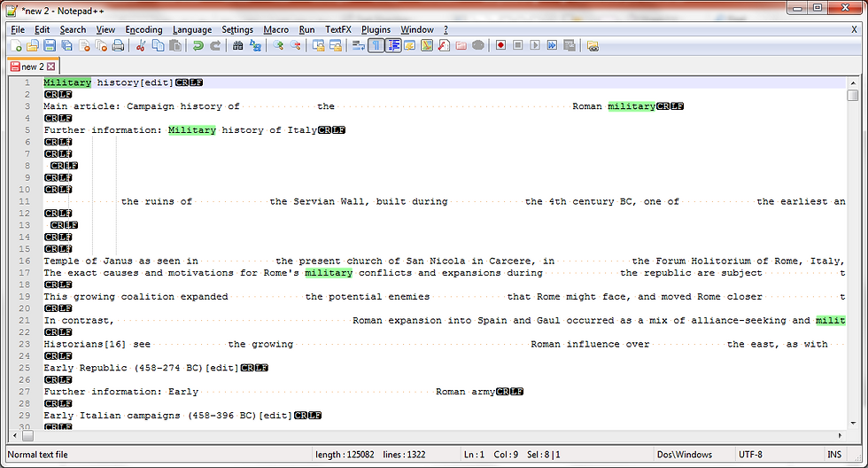868x468 pixels.
Task: Open the Encoding menu
Action: tap(143, 30)
